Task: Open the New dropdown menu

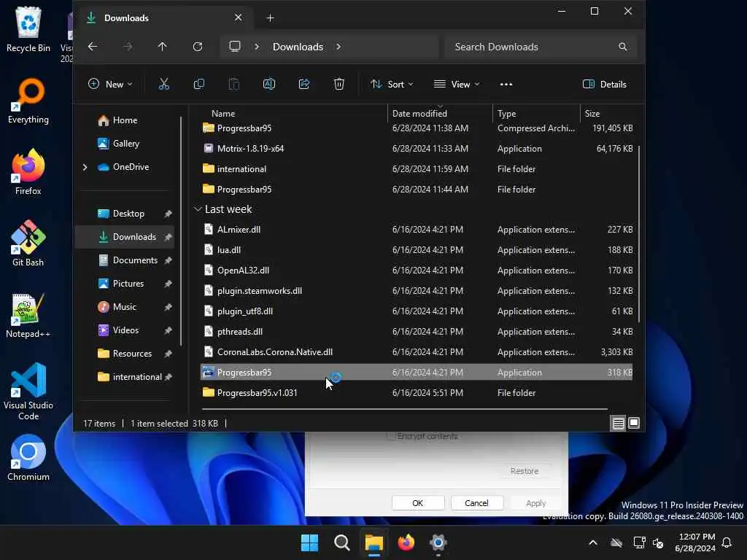Action: [111, 85]
